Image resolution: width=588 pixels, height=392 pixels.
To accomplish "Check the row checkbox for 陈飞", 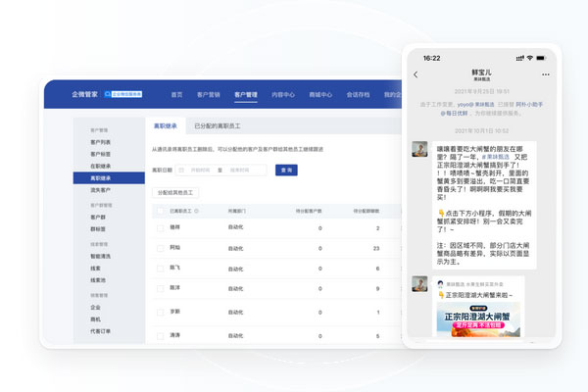I will (x=160, y=269).
